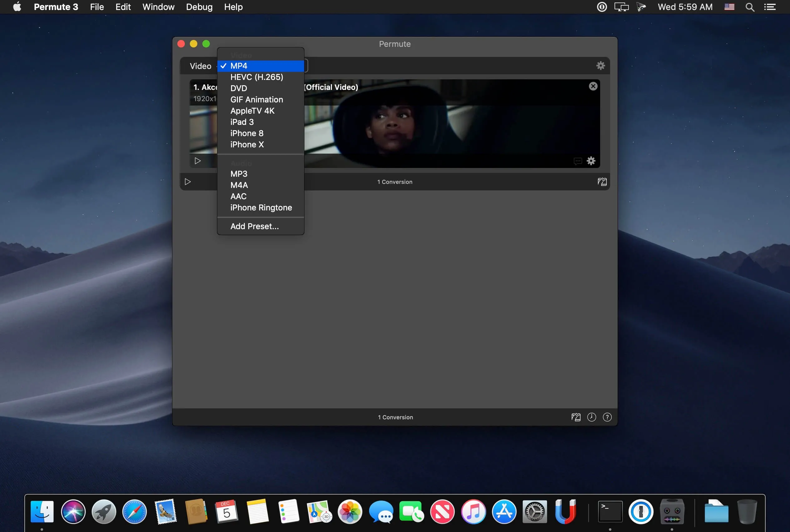Choose GIF Animation in the preset list
The image size is (790, 532).
click(x=256, y=99)
